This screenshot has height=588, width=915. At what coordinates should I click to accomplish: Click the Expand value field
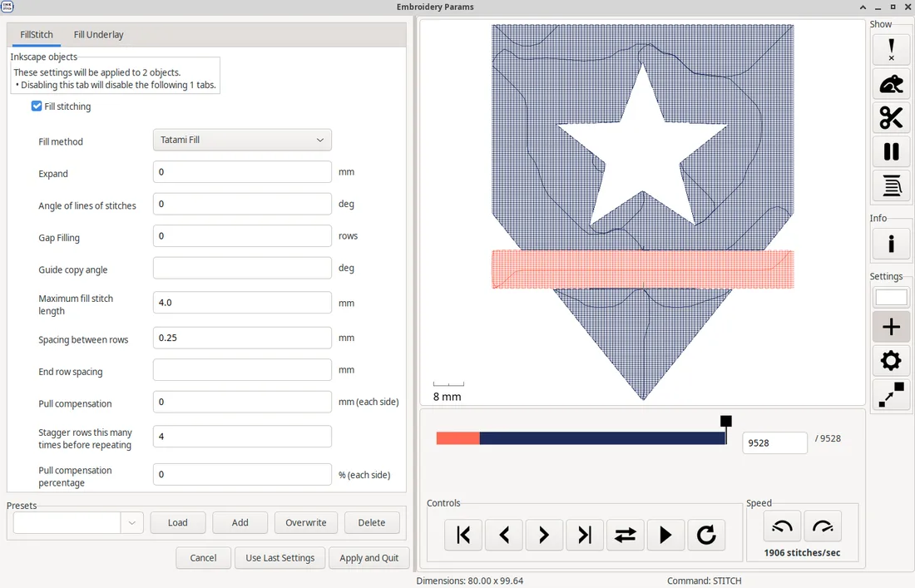click(242, 172)
